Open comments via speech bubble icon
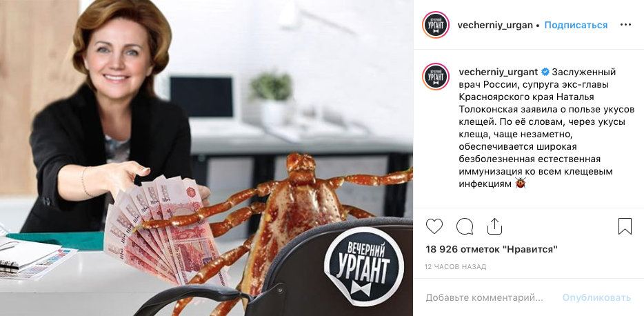Viewport: 644px width, 316px height. 465,226
